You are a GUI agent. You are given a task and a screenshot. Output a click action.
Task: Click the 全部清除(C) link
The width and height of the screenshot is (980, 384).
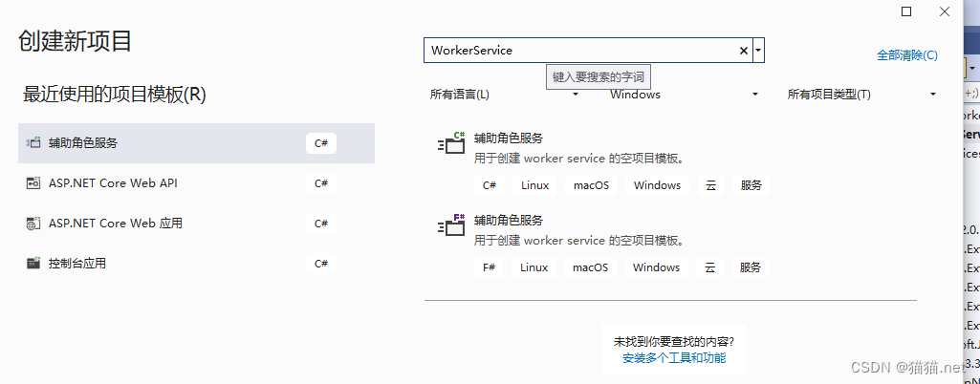tap(907, 55)
